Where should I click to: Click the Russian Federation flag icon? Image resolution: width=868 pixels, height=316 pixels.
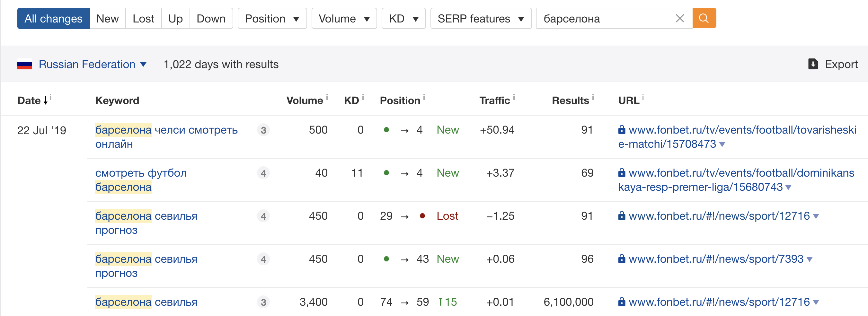25,64
